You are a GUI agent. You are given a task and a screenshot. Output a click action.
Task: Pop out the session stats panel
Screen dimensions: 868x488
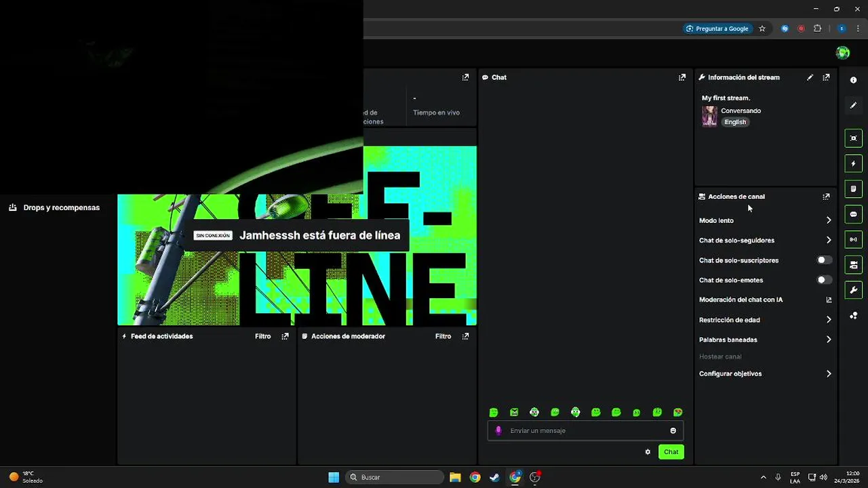(x=465, y=77)
